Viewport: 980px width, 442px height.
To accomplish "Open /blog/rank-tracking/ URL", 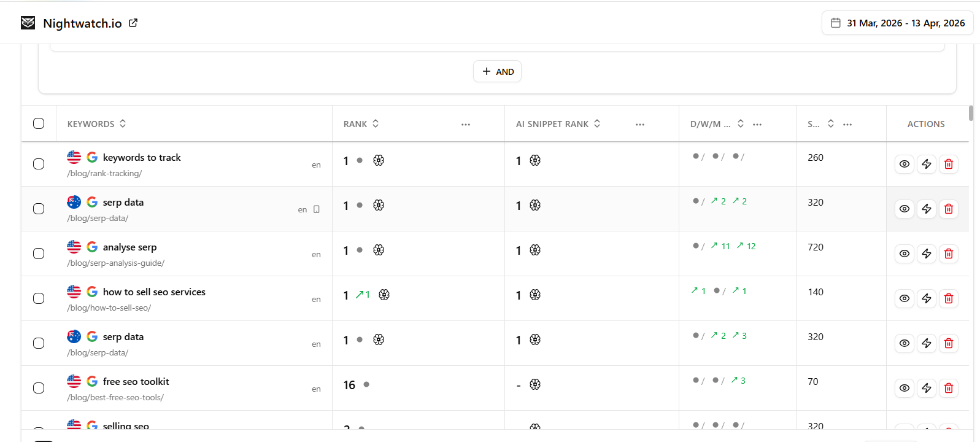I will (x=104, y=174).
